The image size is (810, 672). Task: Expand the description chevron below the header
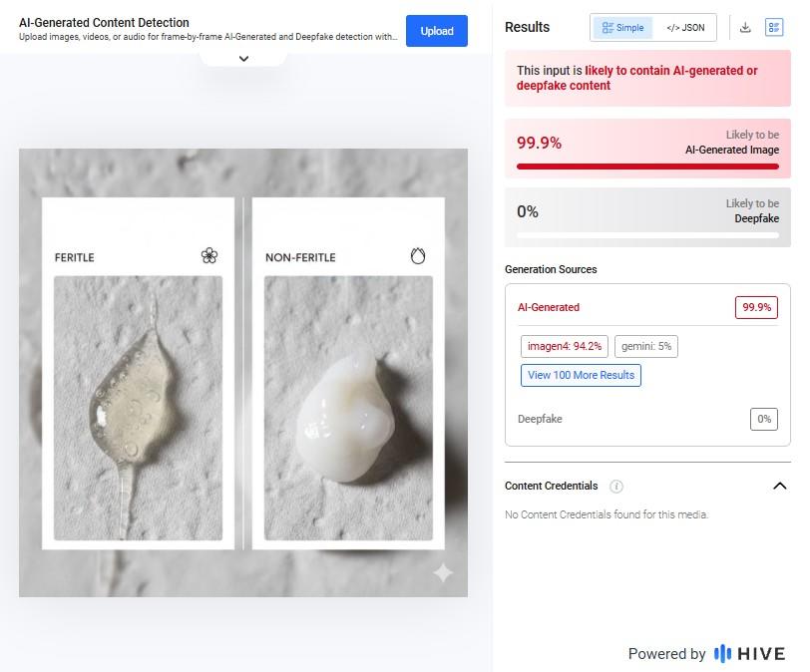[x=243, y=58]
